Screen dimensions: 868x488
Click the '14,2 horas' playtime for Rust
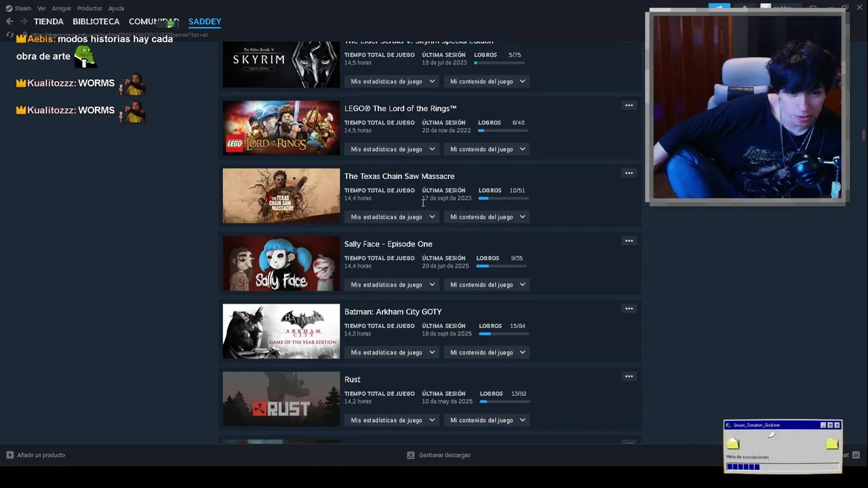pos(357,401)
